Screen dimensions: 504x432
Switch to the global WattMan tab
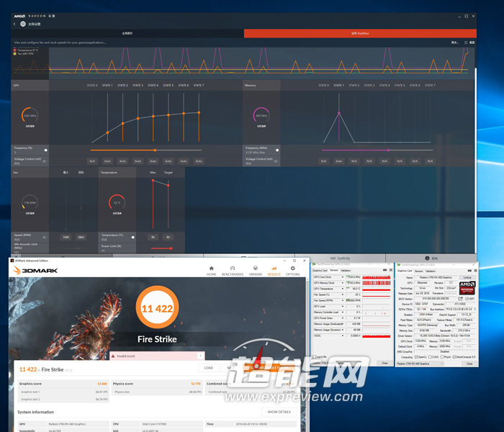(360, 33)
